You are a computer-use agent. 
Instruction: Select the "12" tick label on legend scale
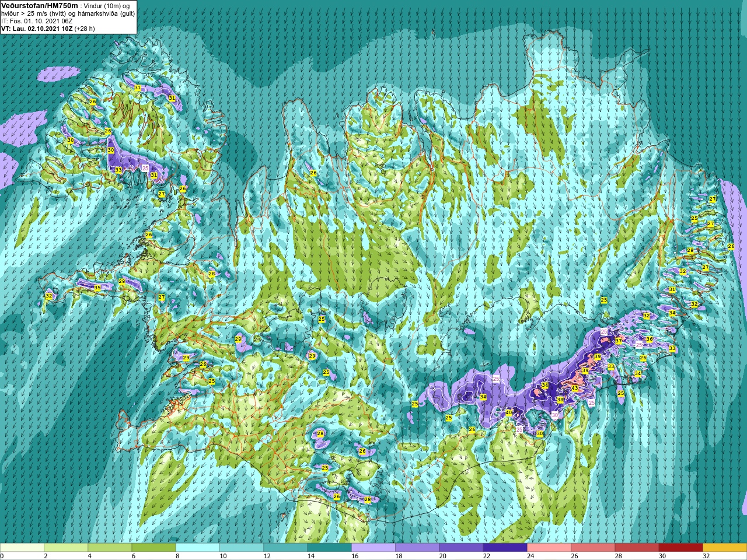point(267,556)
